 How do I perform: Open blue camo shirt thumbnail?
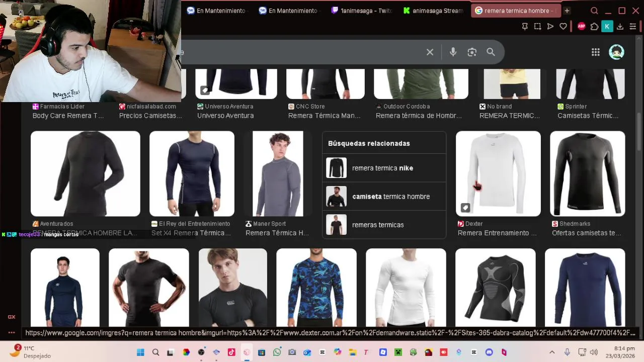click(316, 288)
